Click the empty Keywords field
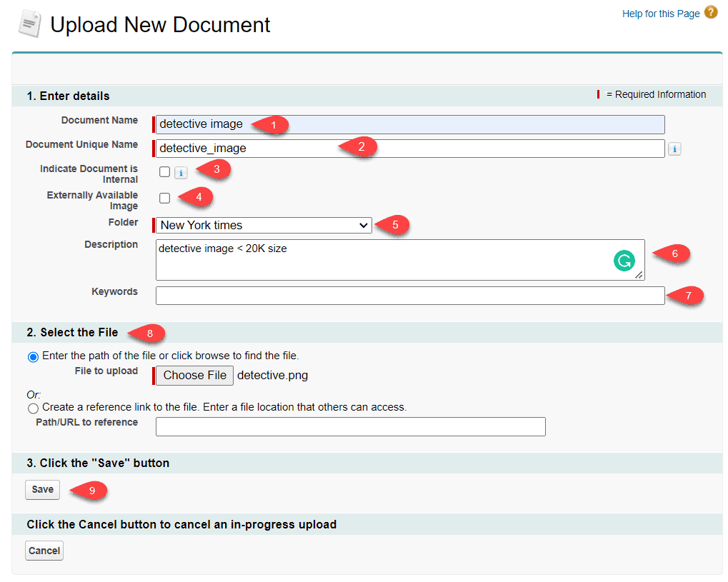This screenshot has width=728, height=582. click(x=407, y=295)
